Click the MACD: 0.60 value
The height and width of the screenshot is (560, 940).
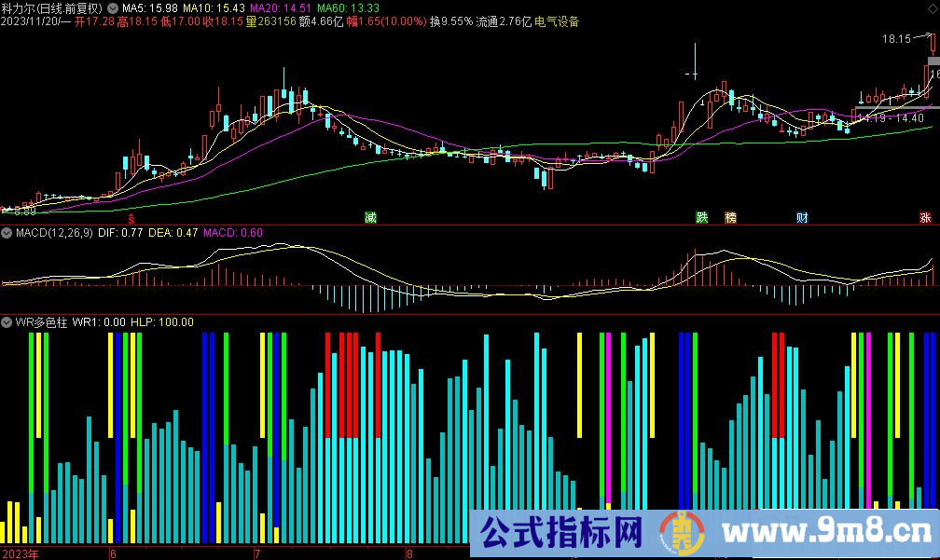click(x=233, y=233)
